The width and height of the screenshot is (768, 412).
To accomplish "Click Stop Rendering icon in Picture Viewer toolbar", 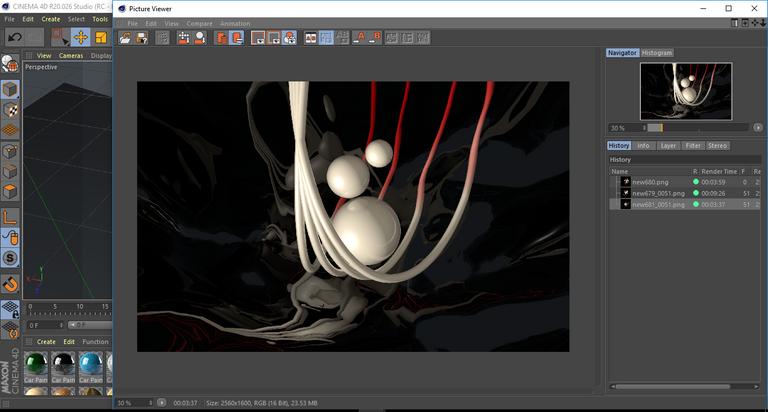I will click(x=162, y=38).
